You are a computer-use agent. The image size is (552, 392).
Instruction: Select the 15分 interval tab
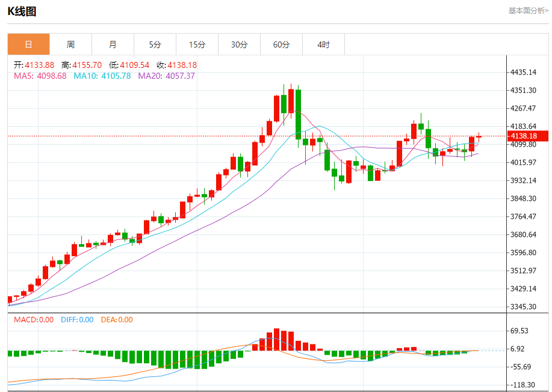click(197, 44)
